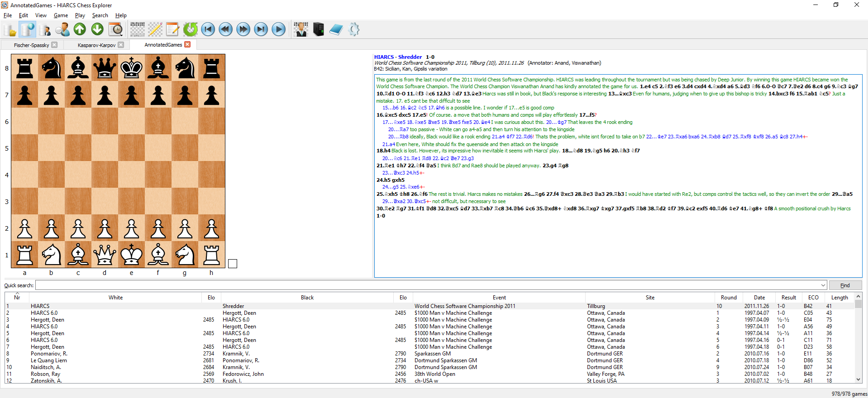Sort game list by Event column
Viewport: 868px width, 398px height.
499,298
